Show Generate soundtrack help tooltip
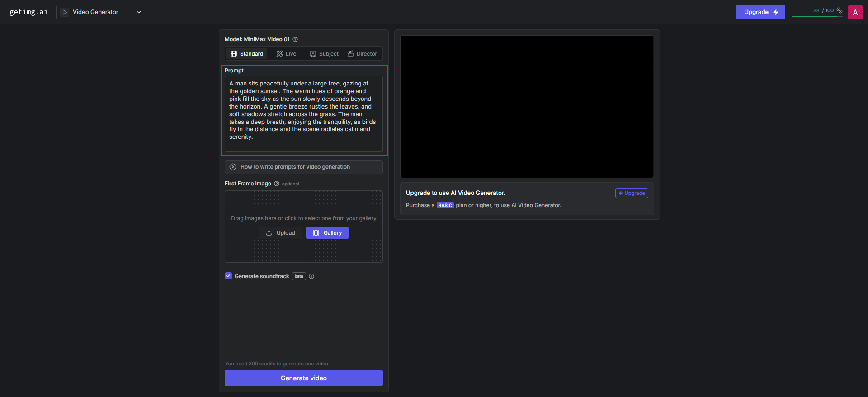 tap(311, 276)
